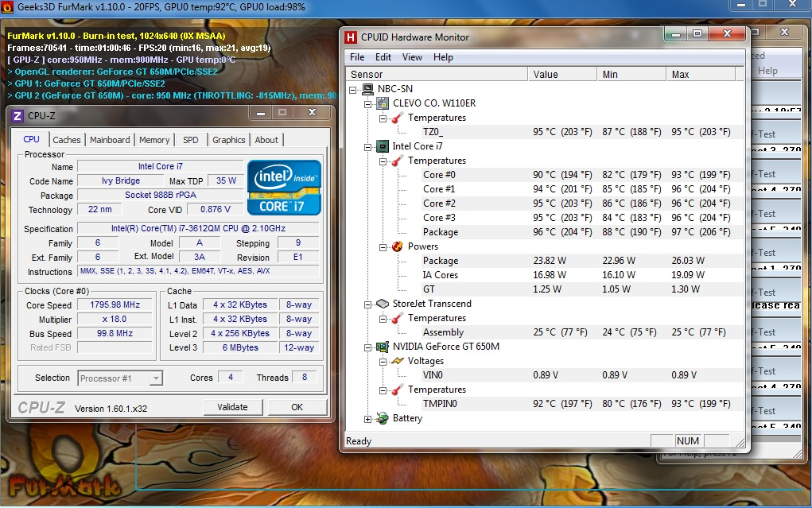812x508 pixels.
Task: Click the Specification field i7-3612QM text
Action: 198,228
